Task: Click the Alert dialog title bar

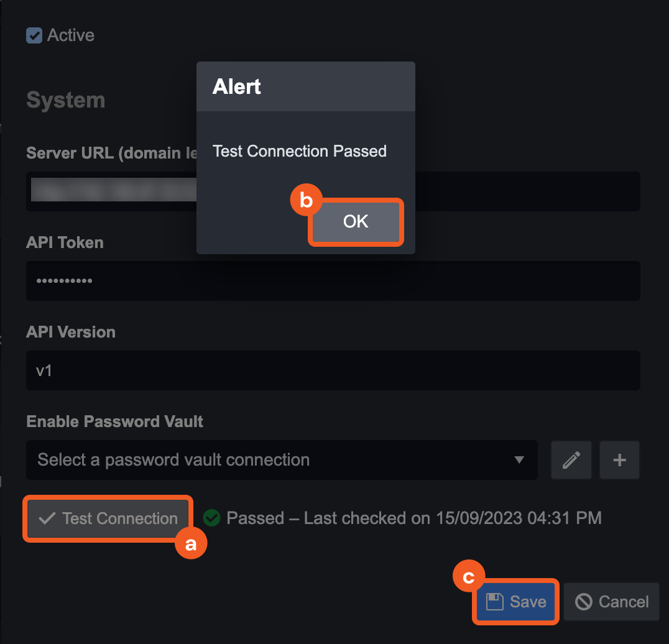Action: pyautogui.click(x=305, y=86)
